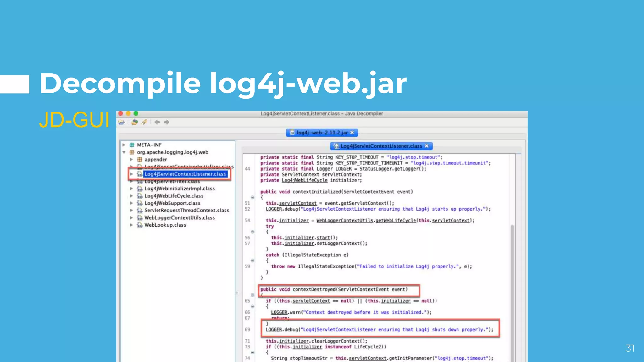Open the Log4jWebLifeCycle type link in code
The image size is (644, 362).
304,180
